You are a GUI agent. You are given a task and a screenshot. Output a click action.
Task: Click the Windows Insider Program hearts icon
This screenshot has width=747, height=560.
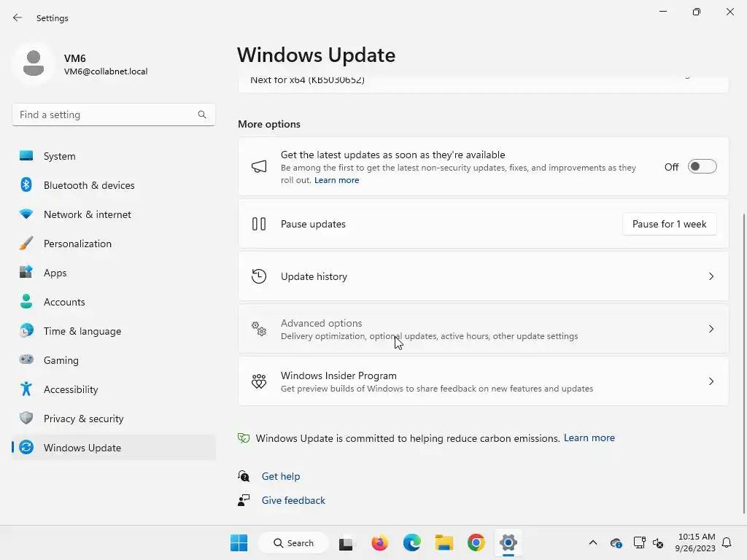point(259,381)
